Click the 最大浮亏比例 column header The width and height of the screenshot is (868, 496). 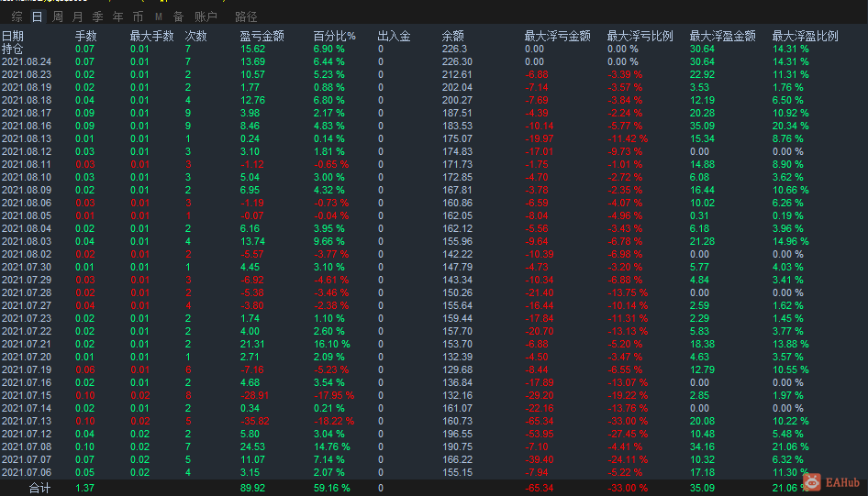(640, 36)
